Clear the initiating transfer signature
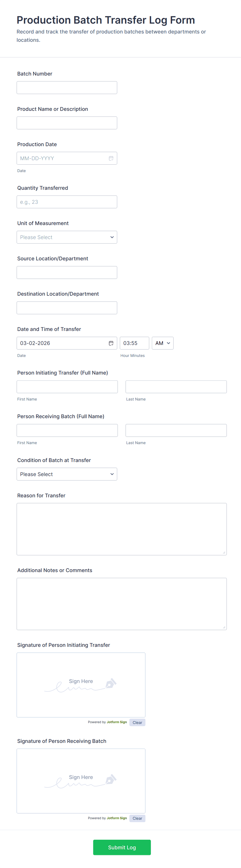 [x=137, y=722]
